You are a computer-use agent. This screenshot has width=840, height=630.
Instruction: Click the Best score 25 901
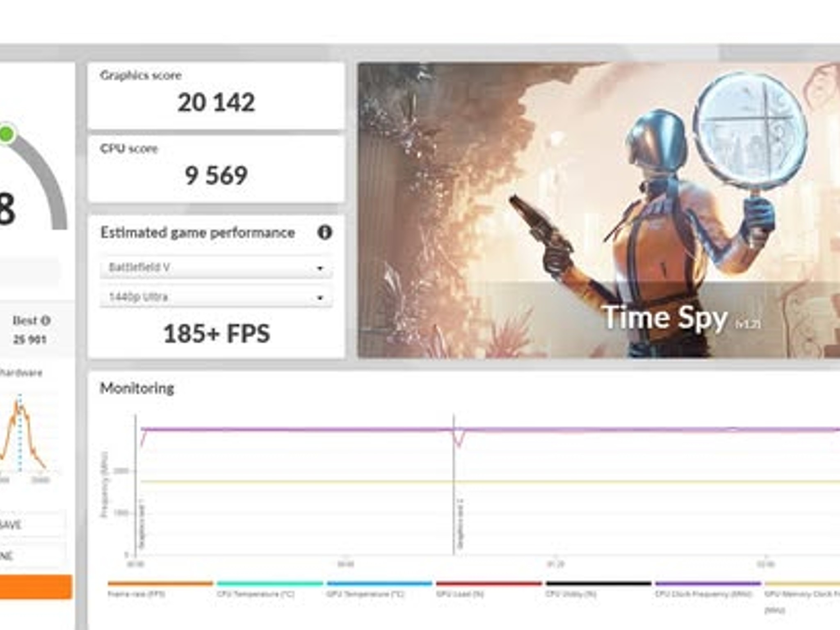[30, 340]
